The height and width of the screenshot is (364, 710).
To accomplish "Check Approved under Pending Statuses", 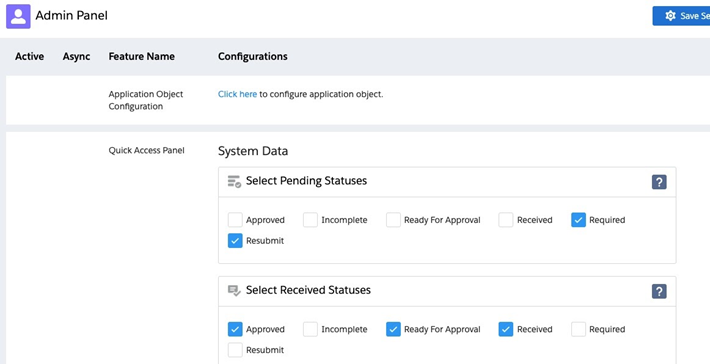I will 235,220.
